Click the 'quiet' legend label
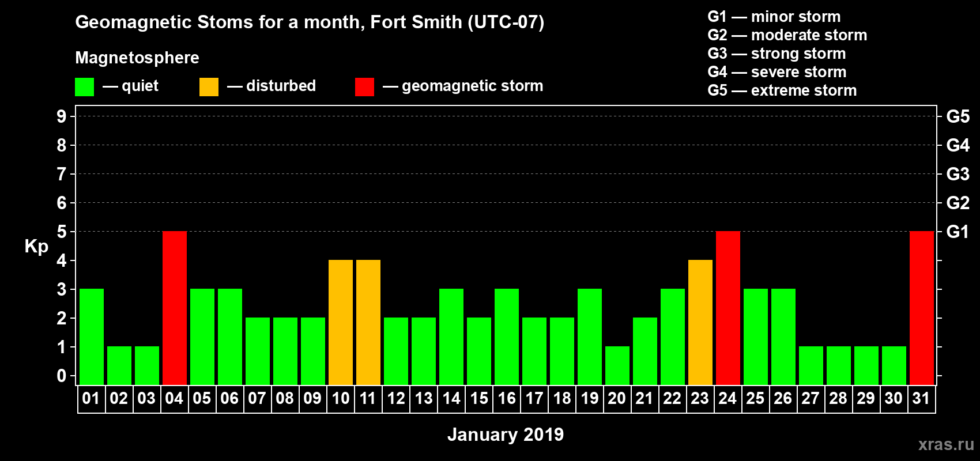The height and width of the screenshot is (461, 980). pos(140,86)
